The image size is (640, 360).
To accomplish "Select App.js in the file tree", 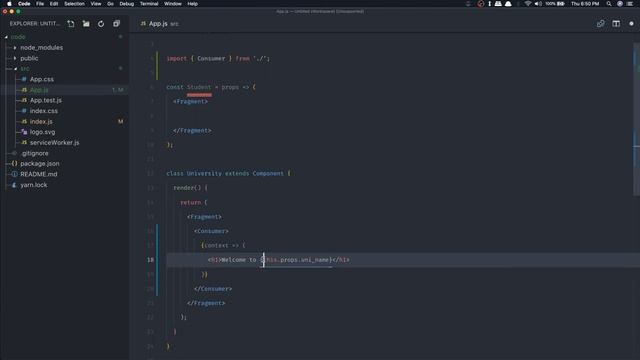I will [x=39, y=90].
